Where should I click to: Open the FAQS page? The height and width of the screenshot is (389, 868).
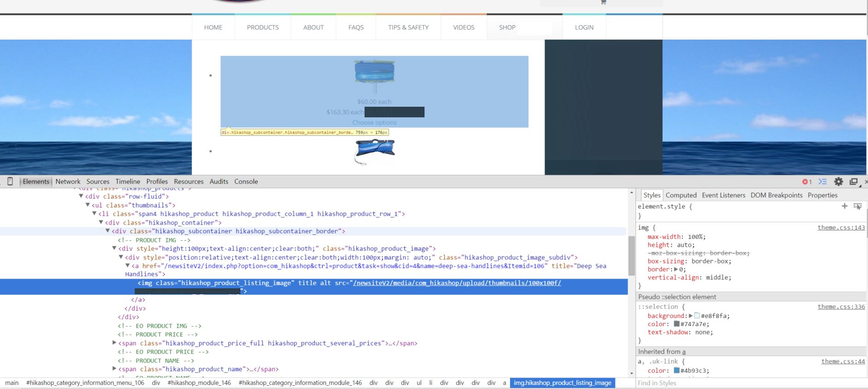(356, 27)
